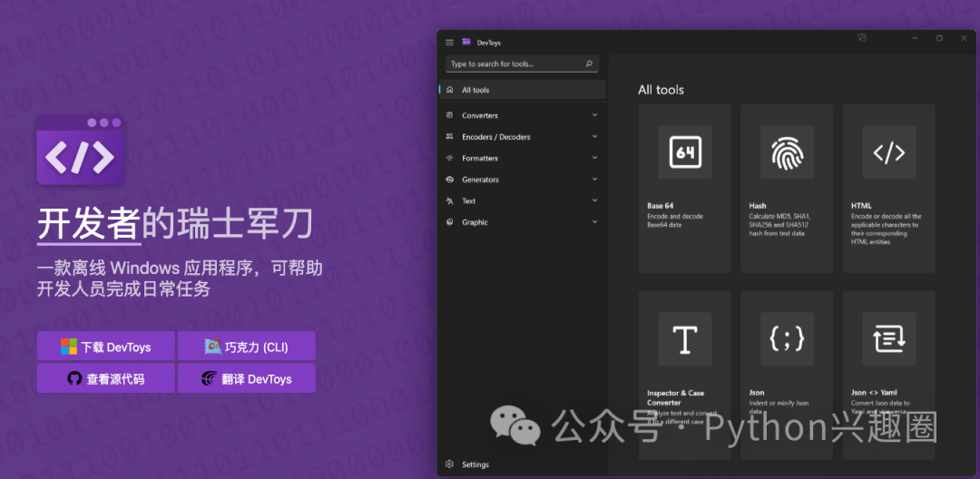Open the HTML code brackets icon

[888, 152]
